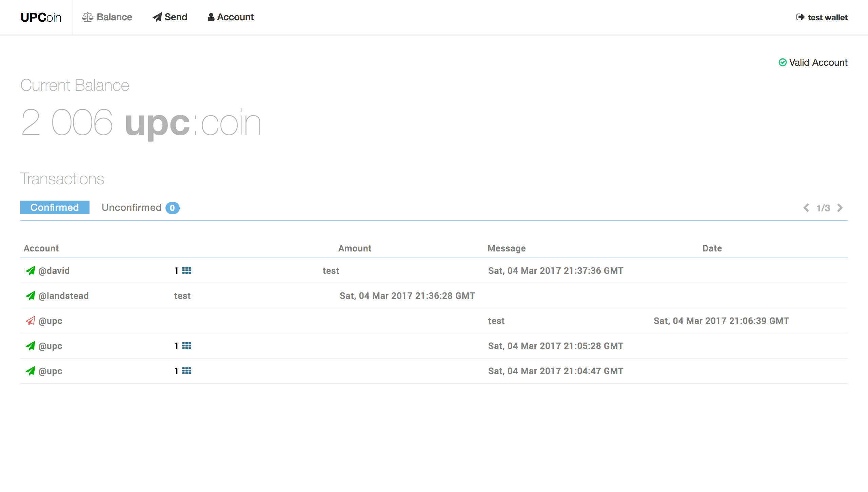
Task: Click the green arrow icon beside @landstead
Action: [31, 295]
